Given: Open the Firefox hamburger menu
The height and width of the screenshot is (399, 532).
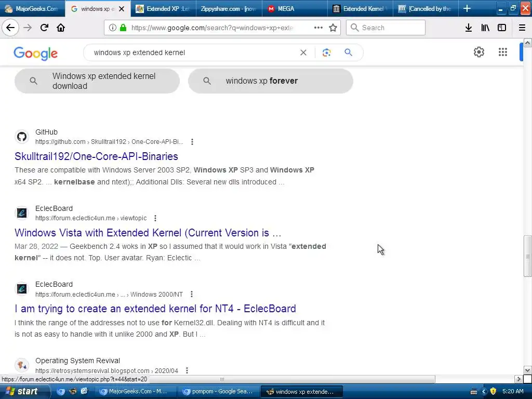Looking at the screenshot, I should pos(522,28).
